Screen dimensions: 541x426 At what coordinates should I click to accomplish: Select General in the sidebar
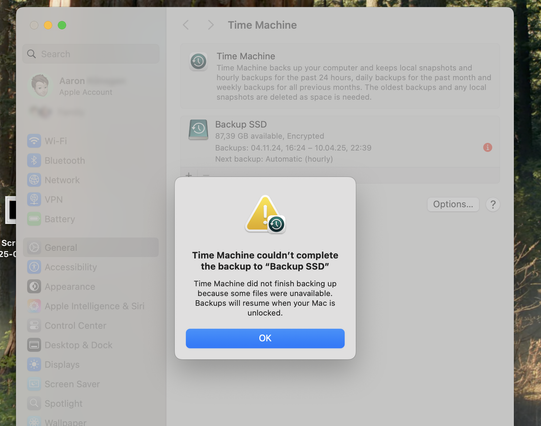click(91, 247)
